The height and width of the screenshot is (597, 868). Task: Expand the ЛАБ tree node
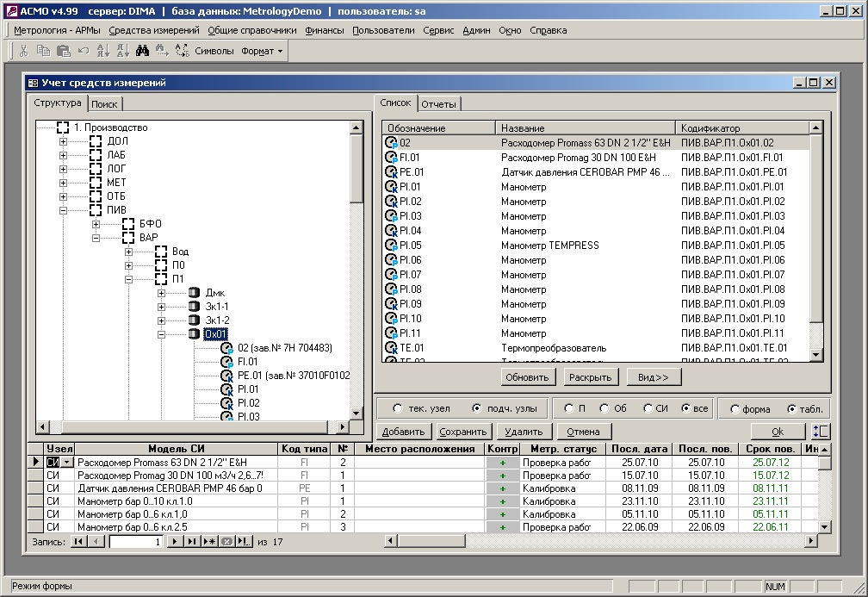pyautogui.click(x=63, y=155)
